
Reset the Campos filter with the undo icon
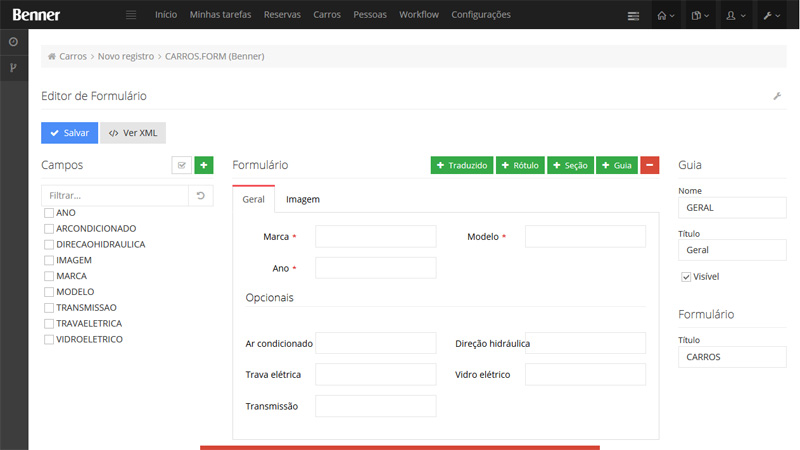tap(201, 196)
